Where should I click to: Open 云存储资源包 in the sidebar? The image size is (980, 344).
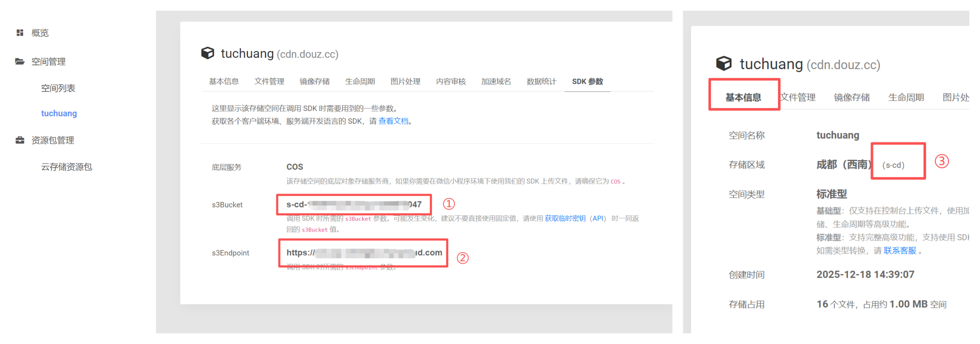pos(66,166)
